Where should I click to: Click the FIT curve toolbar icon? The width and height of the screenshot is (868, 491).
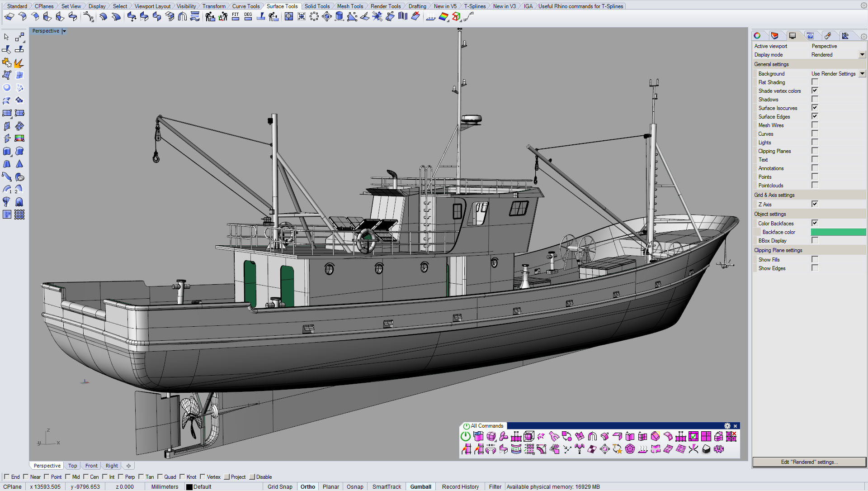235,17
